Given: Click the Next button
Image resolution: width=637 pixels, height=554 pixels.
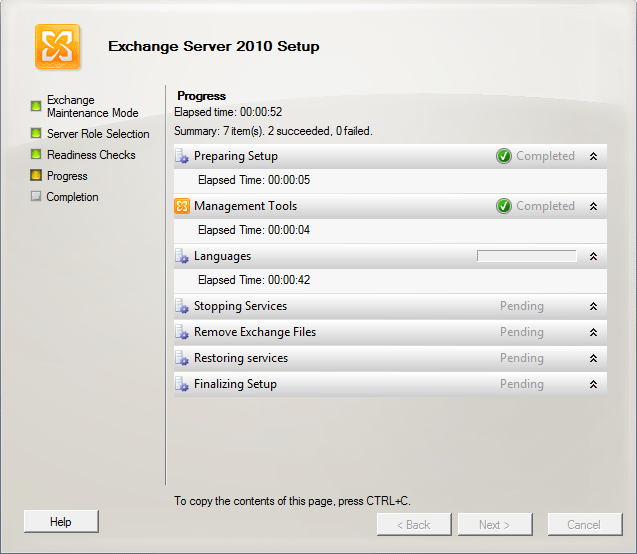Looking at the screenshot, I should pos(495,525).
